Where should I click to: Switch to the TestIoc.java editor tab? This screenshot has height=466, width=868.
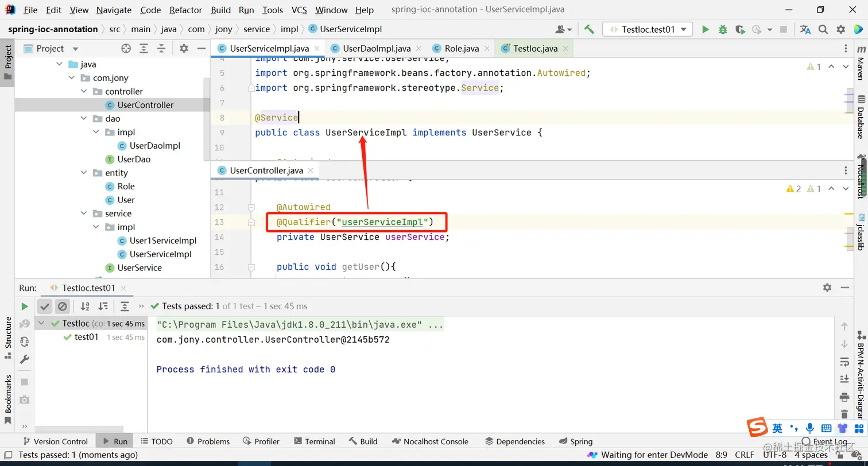(x=535, y=48)
